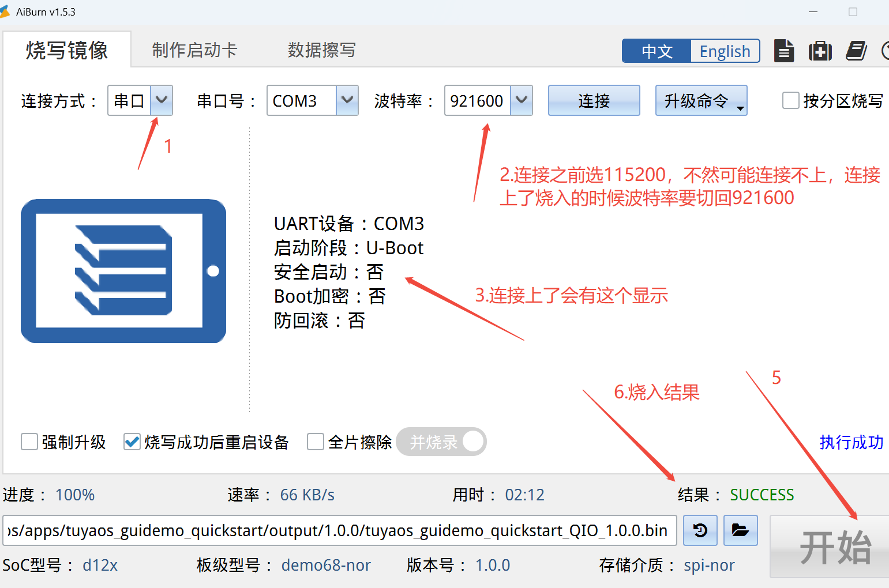The width and height of the screenshot is (889, 588).
Task: Open the 数据擦写 tab
Action: pos(321,50)
